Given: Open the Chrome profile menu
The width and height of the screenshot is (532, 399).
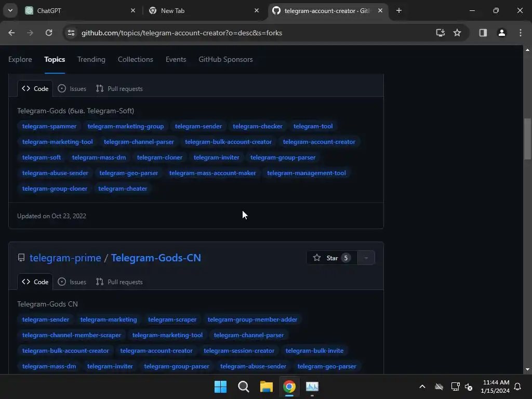Looking at the screenshot, I should tap(502, 33).
